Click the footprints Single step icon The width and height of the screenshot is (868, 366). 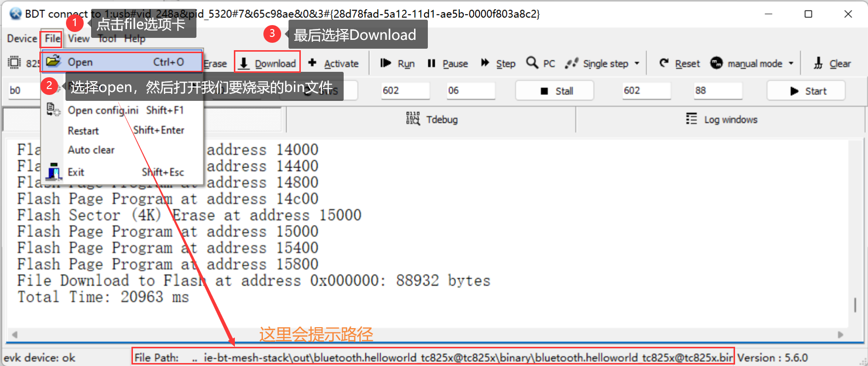pos(571,63)
